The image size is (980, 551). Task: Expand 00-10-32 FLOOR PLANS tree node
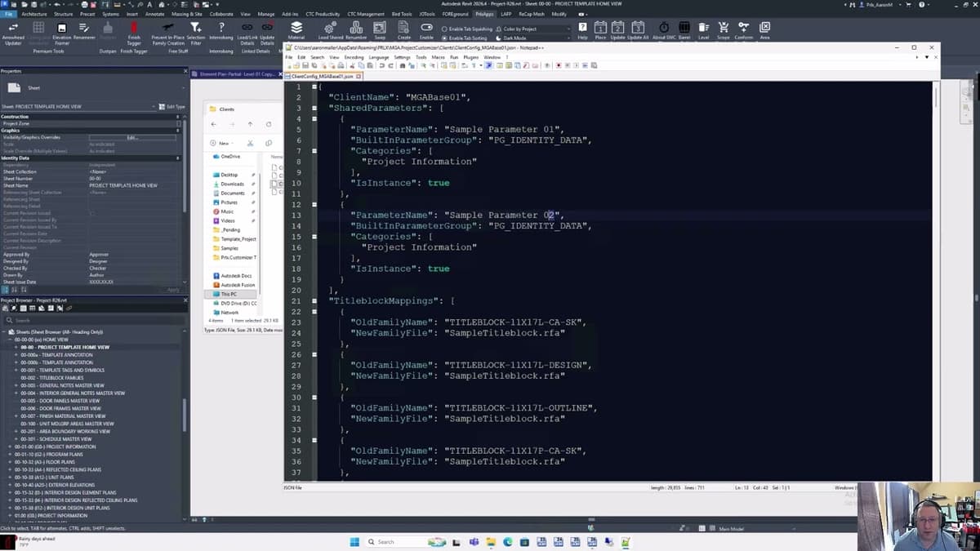tap(10, 462)
